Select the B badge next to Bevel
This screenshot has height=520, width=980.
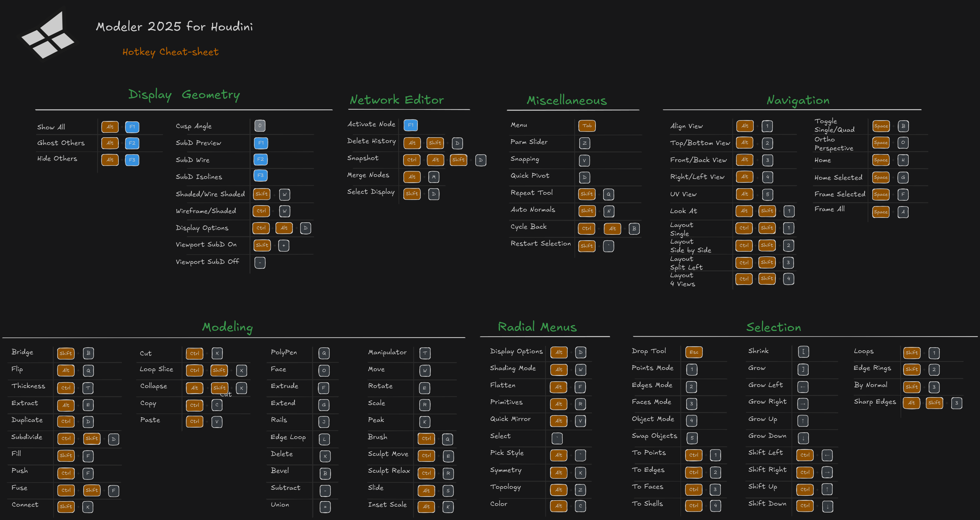[x=325, y=473]
